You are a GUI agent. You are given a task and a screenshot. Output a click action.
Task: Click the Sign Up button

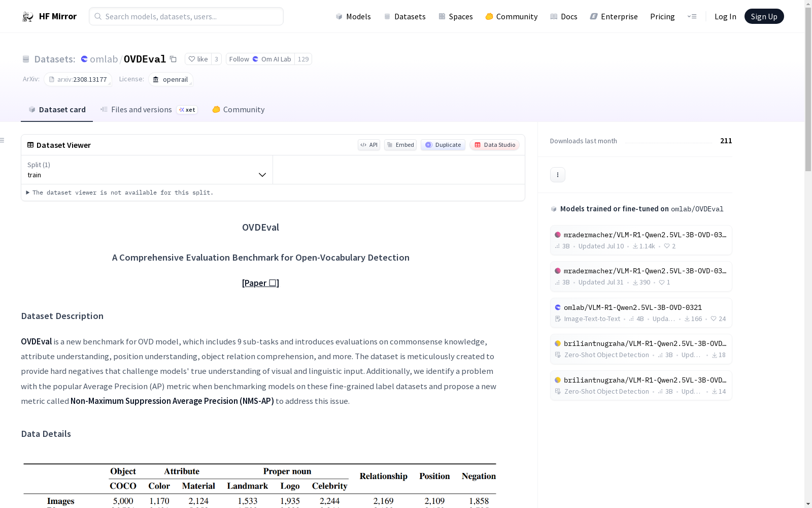764,16
